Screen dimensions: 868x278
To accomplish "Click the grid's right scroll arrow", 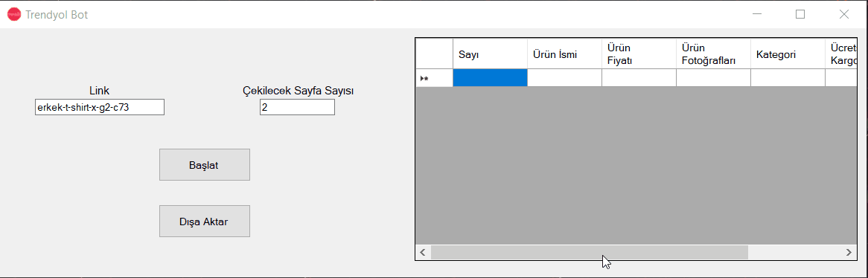I will pos(849,253).
